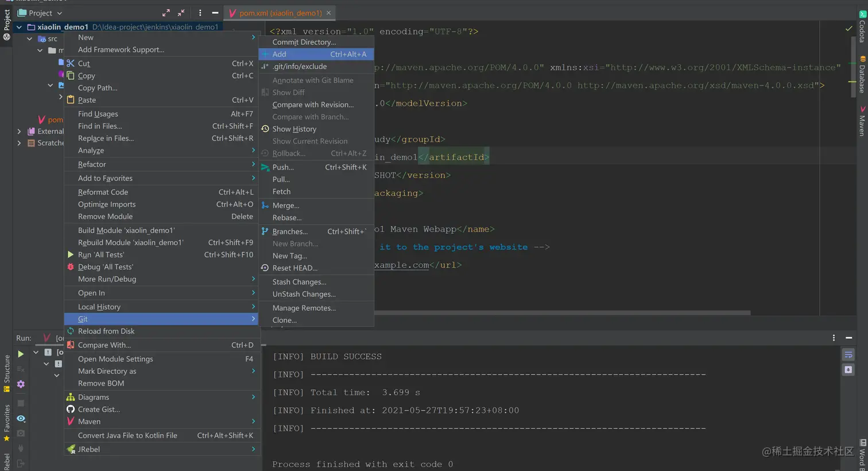Viewport: 868px width, 471px height.
Task: Expand the Scratches node
Action: 19,143
